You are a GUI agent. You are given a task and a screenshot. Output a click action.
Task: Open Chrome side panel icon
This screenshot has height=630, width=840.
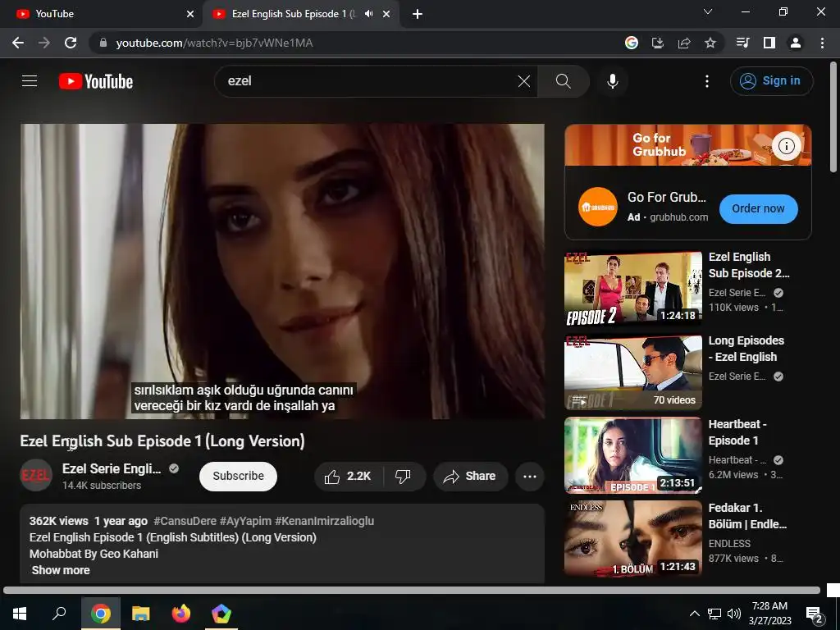pos(769,43)
